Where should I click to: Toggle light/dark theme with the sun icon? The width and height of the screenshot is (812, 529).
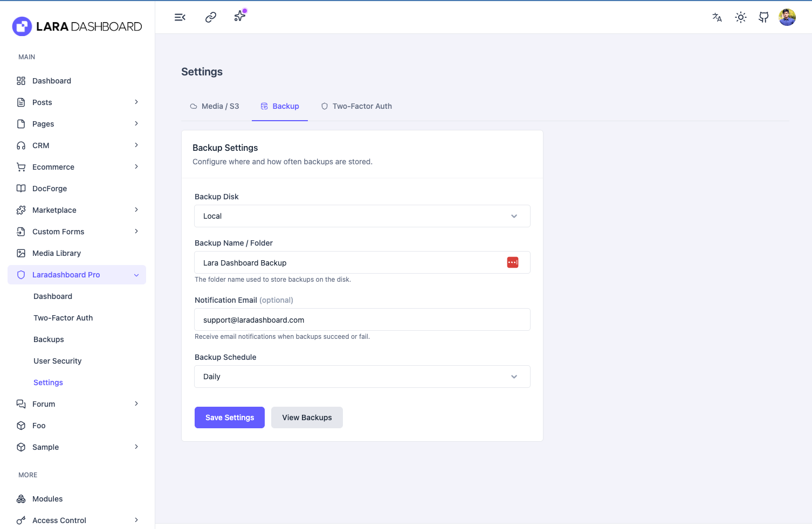pyautogui.click(x=740, y=17)
